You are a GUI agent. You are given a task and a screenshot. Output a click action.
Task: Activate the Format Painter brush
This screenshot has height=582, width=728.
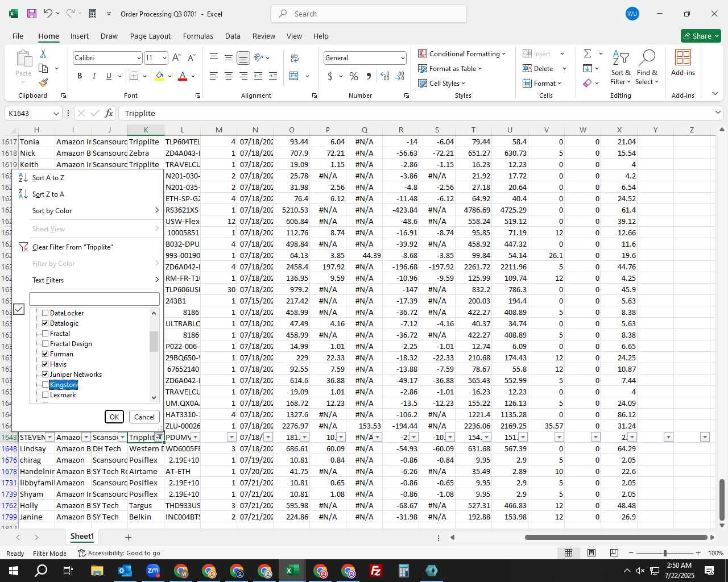43,82
